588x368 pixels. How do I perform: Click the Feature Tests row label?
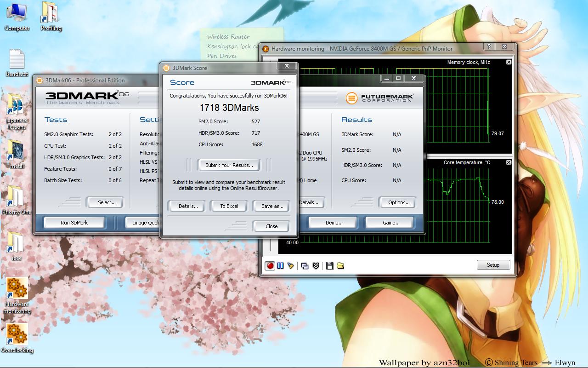coord(60,169)
